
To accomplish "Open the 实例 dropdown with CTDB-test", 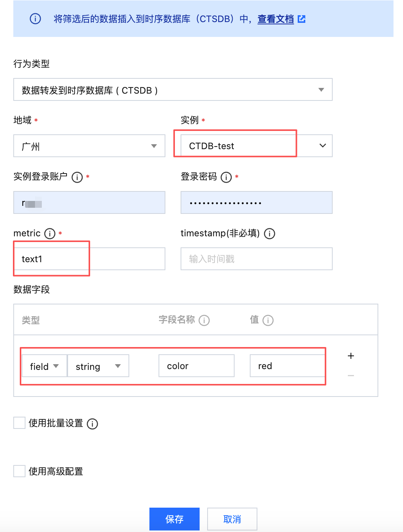I will tap(256, 146).
